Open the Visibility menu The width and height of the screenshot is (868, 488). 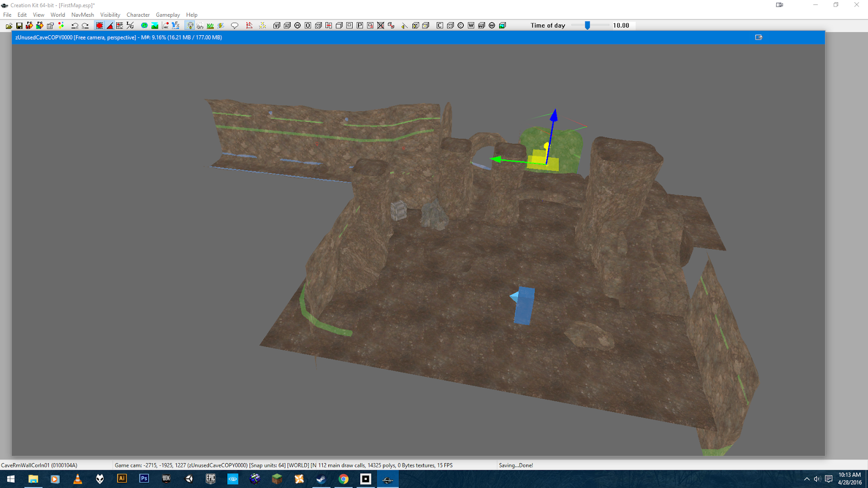pos(110,15)
